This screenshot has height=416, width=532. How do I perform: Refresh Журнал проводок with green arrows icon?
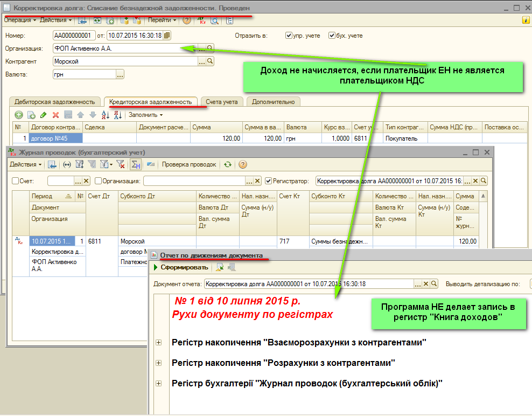228,165
